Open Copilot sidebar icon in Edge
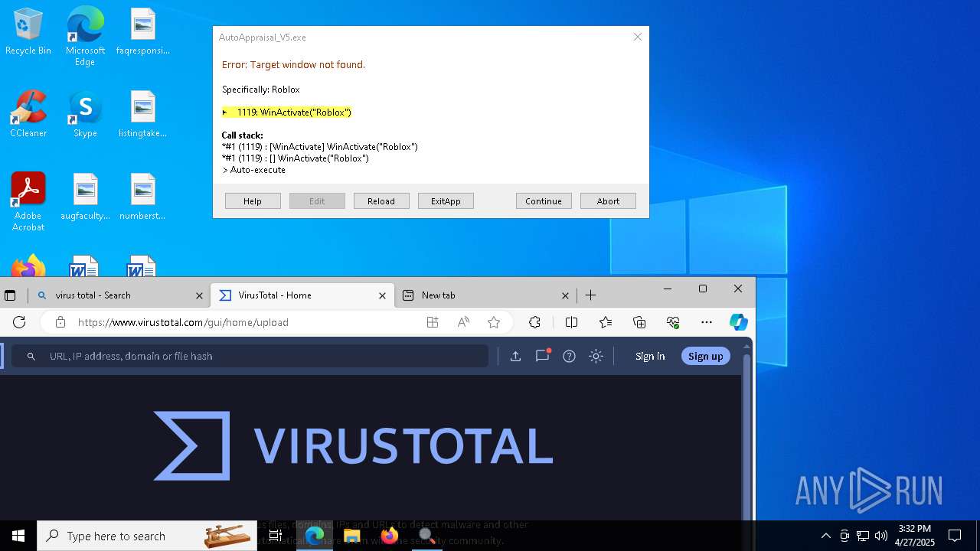The image size is (980, 551). point(738,322)
